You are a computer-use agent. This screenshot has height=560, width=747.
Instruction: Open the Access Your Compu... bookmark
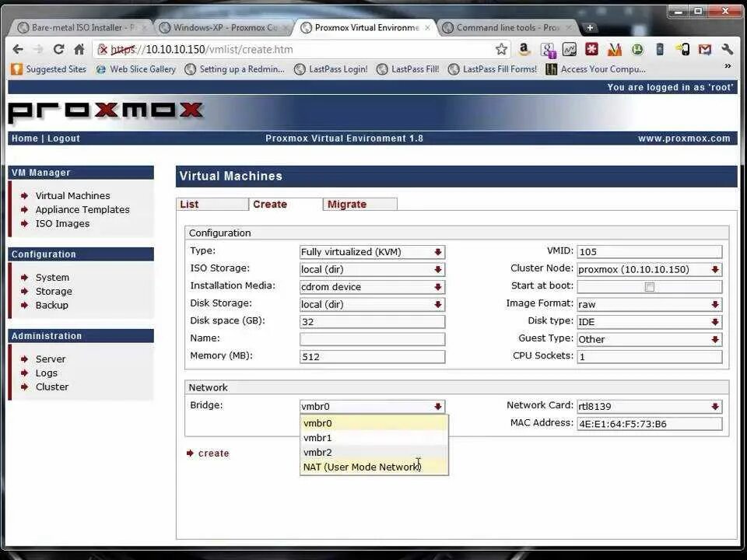tap(596, 69)
